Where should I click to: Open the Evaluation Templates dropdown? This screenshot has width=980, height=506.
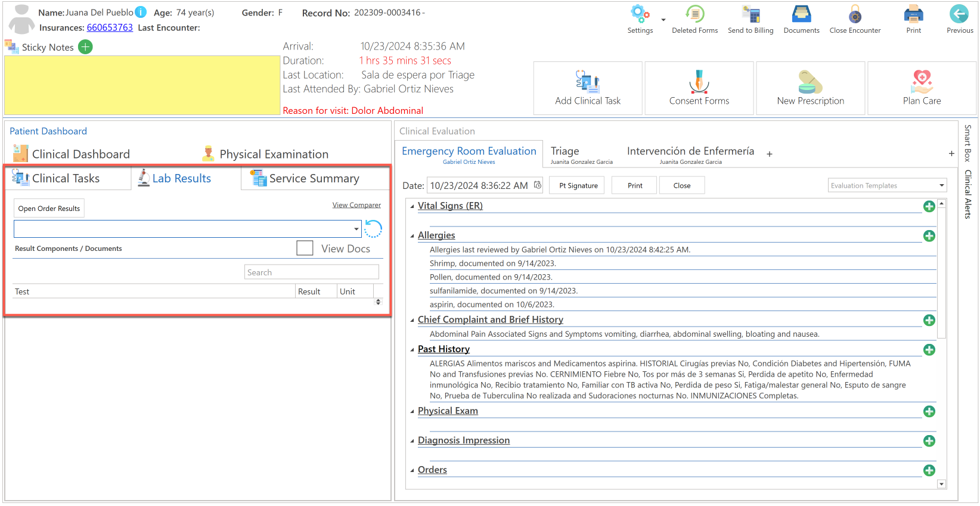tap(942, 185)
